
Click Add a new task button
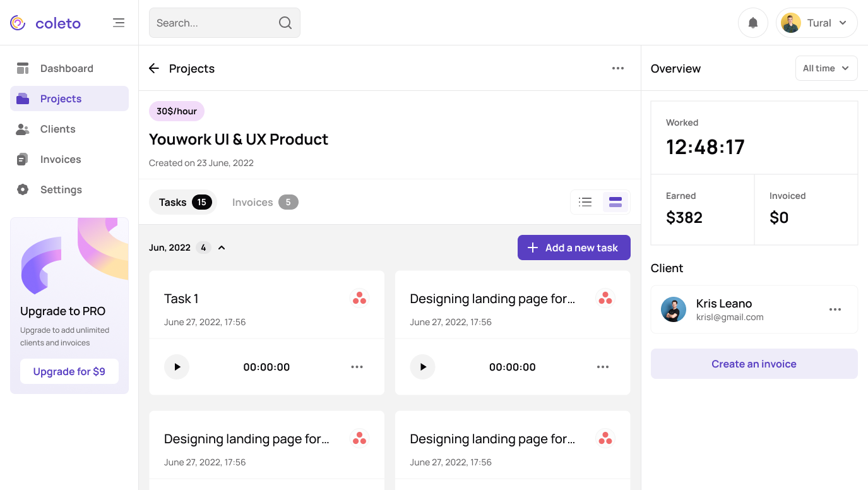click(x=573, y=248)
